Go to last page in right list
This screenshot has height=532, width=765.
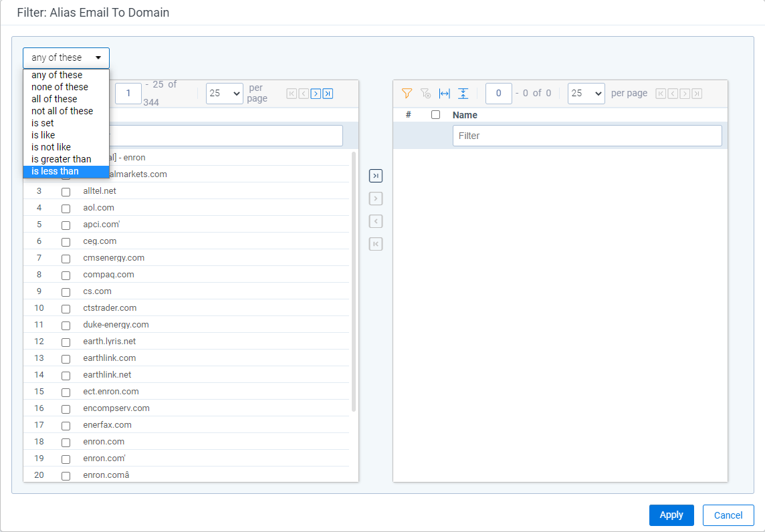click(x=697, y=94)
